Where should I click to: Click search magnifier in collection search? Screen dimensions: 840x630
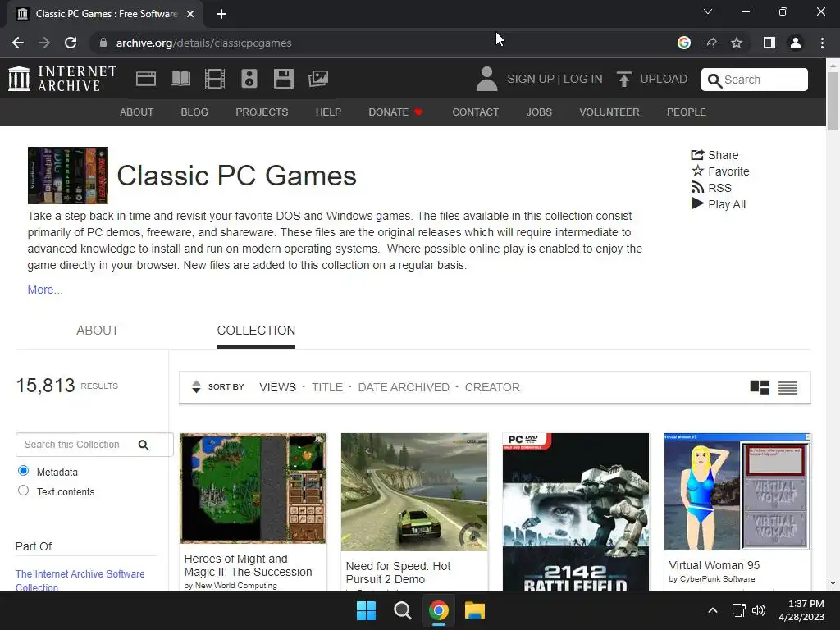click(143, 445)
